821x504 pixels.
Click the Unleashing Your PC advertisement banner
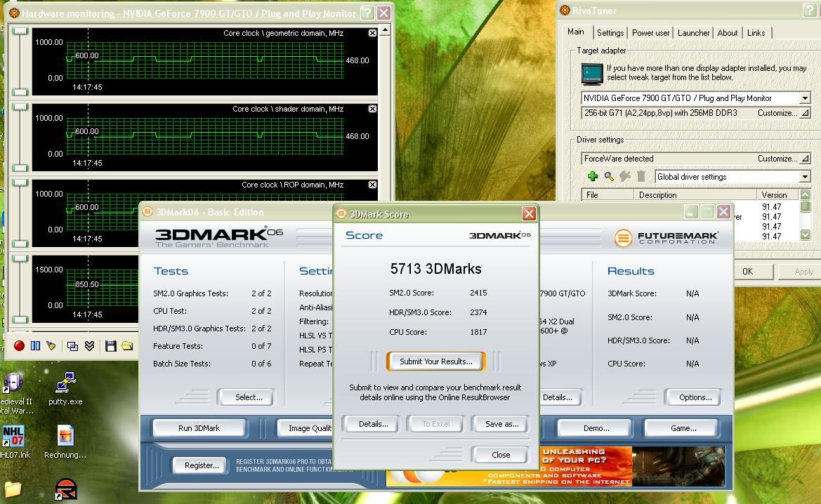[x=556, y=466]
